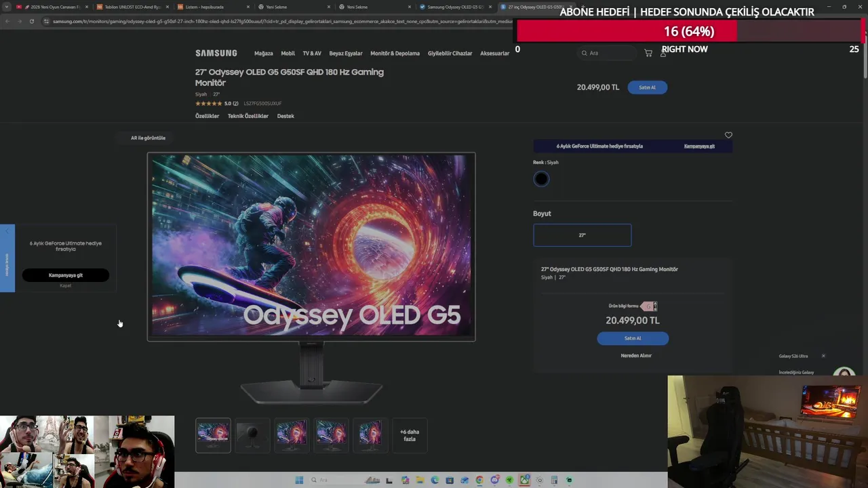Click +6 daha fazla thumbnails button
868x488 pixels.
pyautogui.click(x=410, y=435)
